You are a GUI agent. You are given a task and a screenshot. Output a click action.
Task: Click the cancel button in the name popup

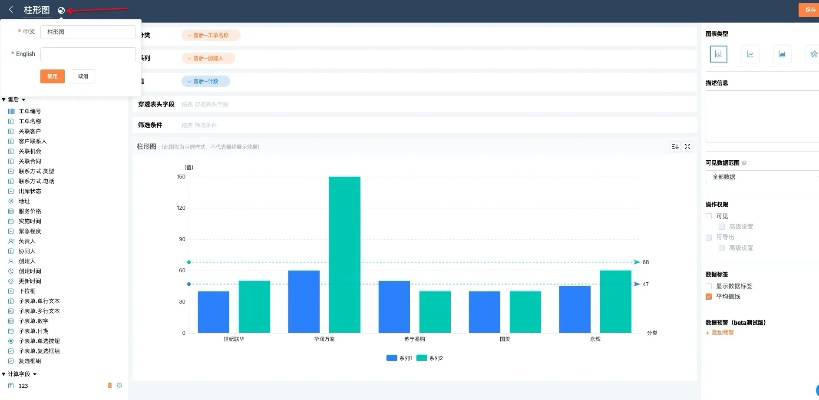pyautogui.click(x=83, y=76)
